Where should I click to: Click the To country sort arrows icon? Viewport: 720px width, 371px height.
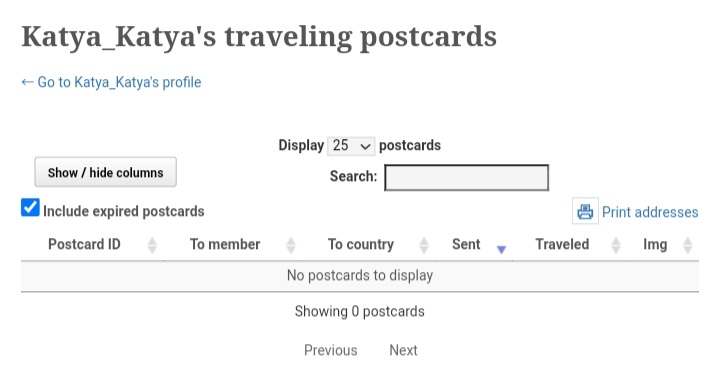(x=424, y=245)
